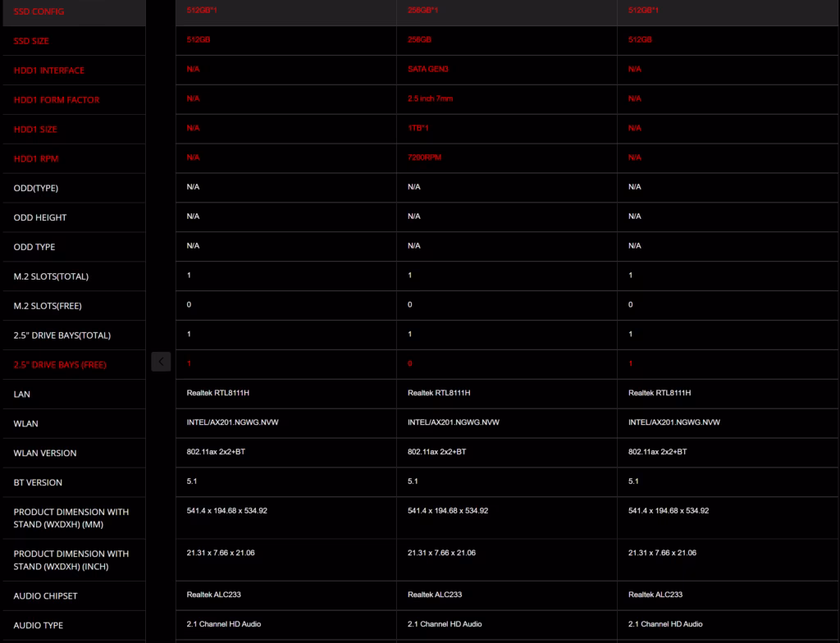
Task: Select the HDD1 INTERFACE row label
Action: (x=48, y=71)
